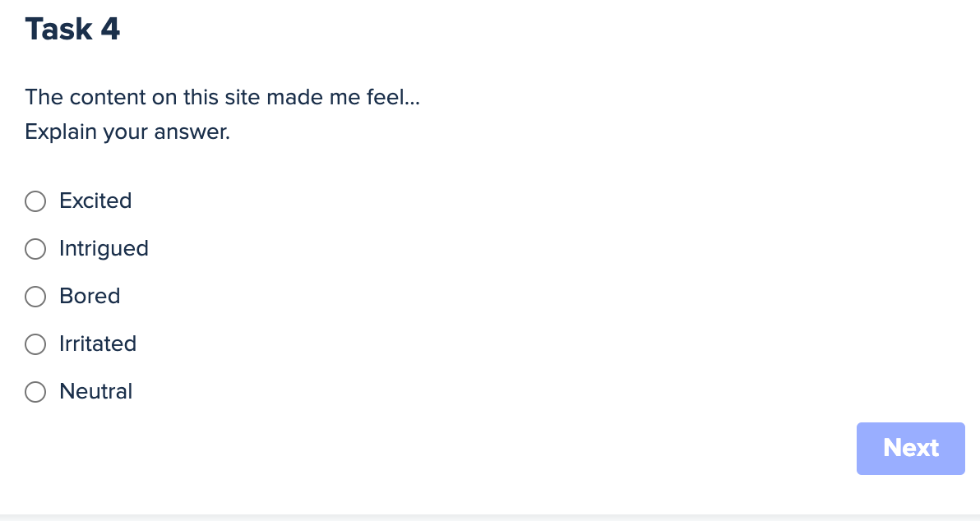
Task: Click the 'Neutral' label text
Action: (95, 392)
